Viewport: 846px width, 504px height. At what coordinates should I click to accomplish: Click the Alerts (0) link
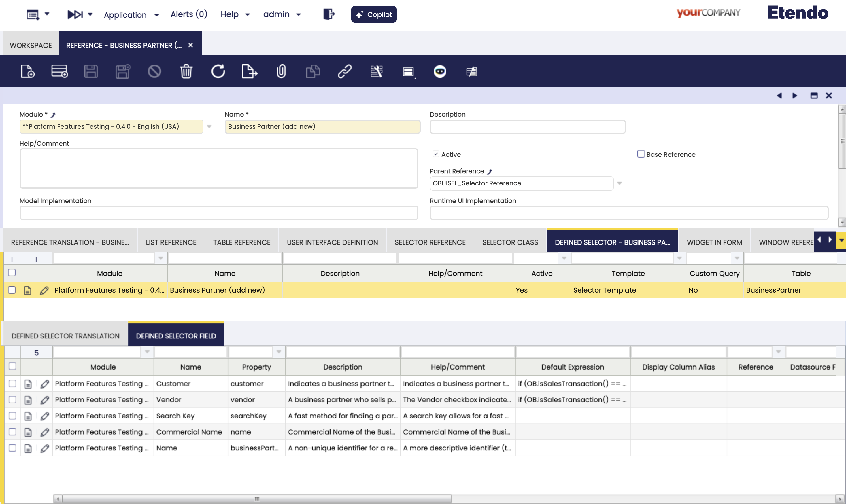pyautogui.click(x=188, y=14)
